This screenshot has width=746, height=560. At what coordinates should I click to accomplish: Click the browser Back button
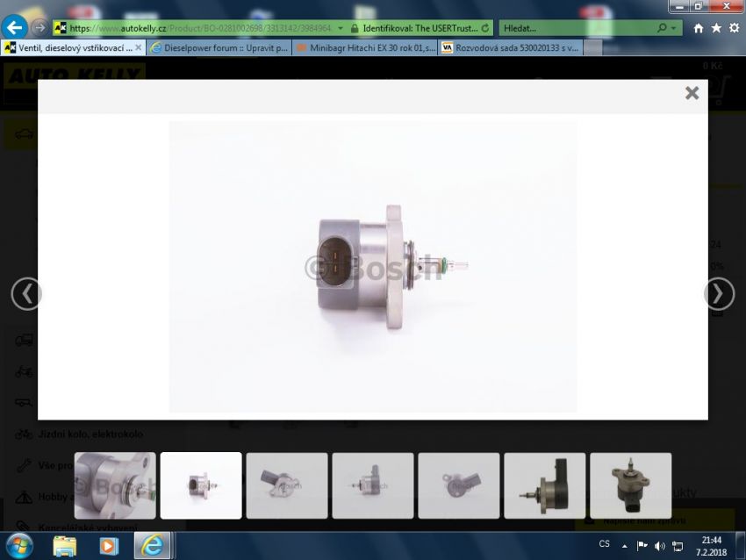14,27
